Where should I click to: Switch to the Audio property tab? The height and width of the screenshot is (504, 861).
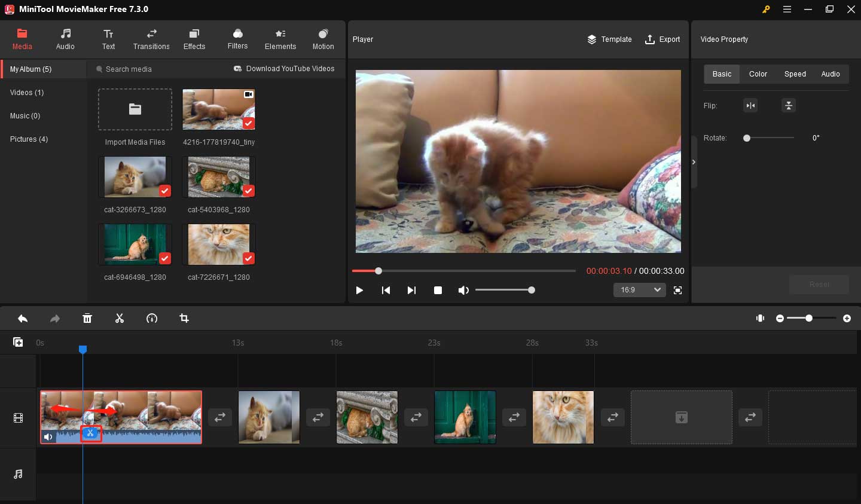830,74
